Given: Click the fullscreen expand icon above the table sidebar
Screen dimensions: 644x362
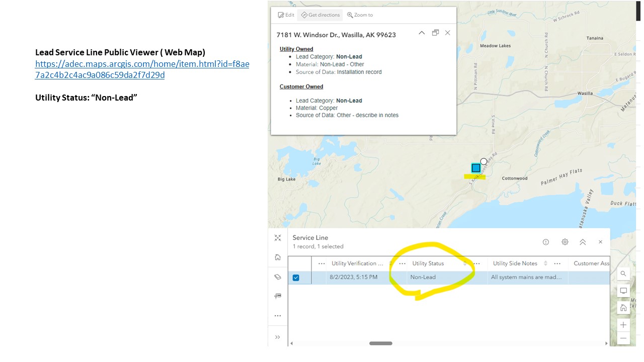Looking at the screenshot, I should 277,237.
